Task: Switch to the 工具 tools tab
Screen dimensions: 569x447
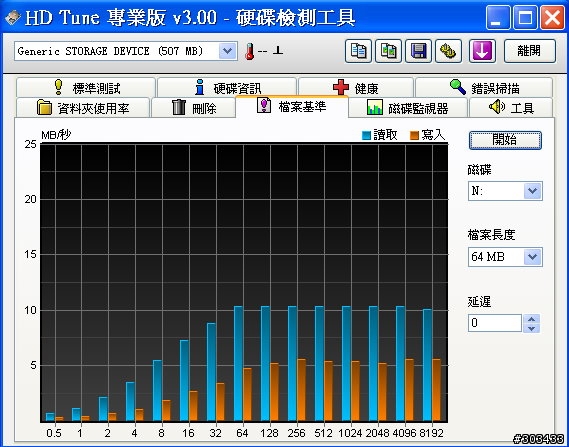Action: [511, 108]
